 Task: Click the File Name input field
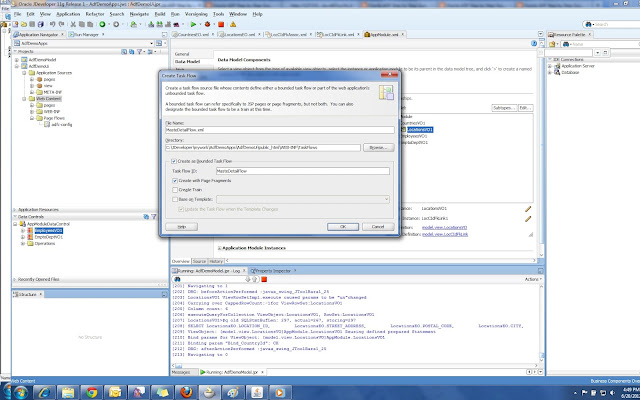point(280,130)
